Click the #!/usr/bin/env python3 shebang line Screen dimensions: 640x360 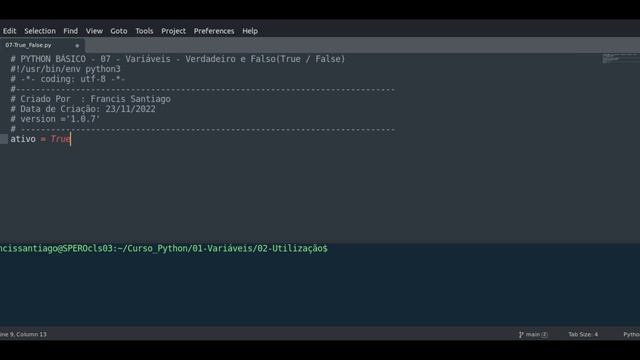pos(65,69)
